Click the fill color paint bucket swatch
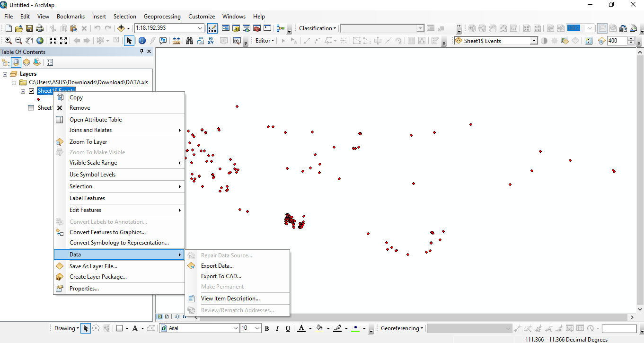This screenshot has width=644, height=343. [319, 328]
